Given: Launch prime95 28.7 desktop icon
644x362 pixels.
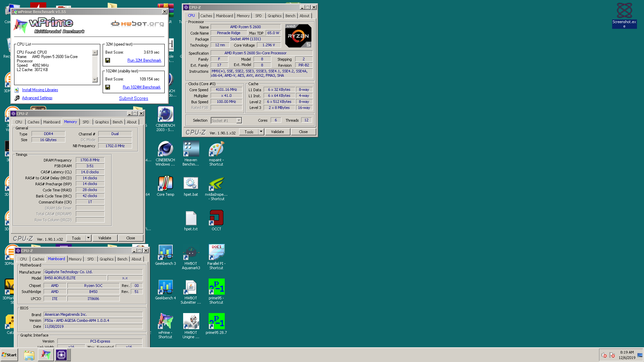Looking at the screenshot, I should [216, 324].
